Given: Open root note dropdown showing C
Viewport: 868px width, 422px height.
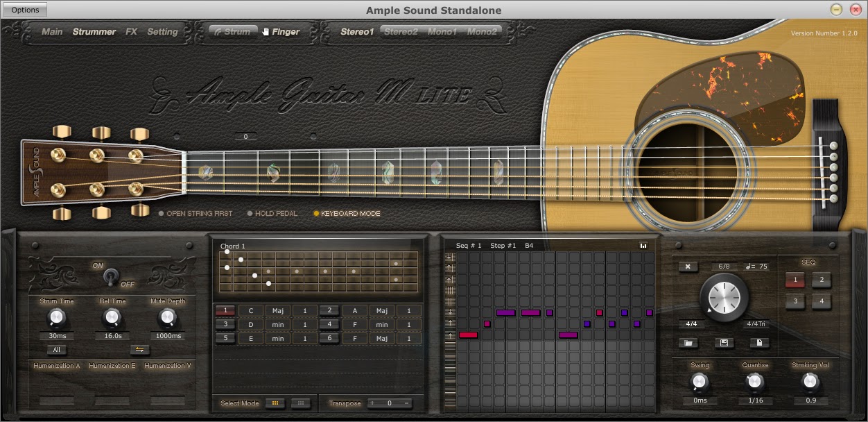Looking at the screenshot, I should tap(251, 311).
